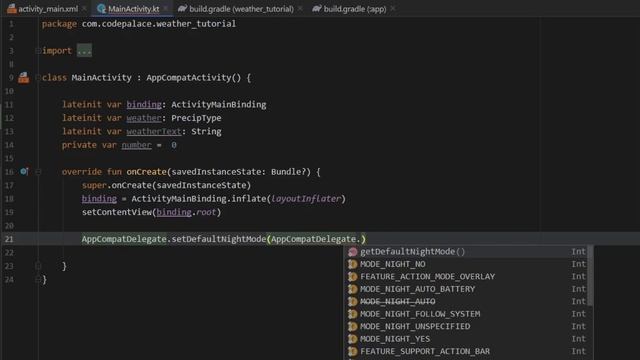Screen dimensions: 640x360
Task: Toggle the fold marker beside the import line
Action: [x=38, y=51]
